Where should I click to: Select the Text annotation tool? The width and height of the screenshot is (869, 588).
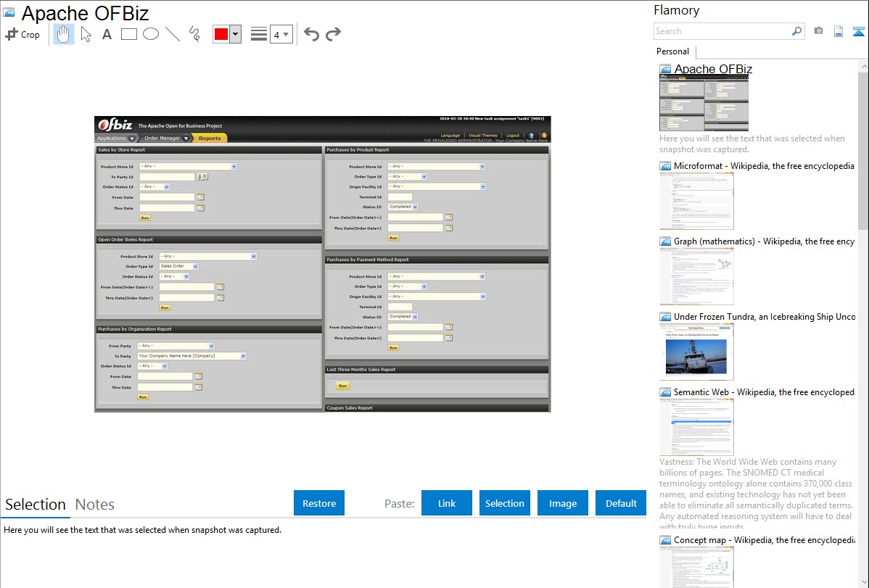(107, 34)
